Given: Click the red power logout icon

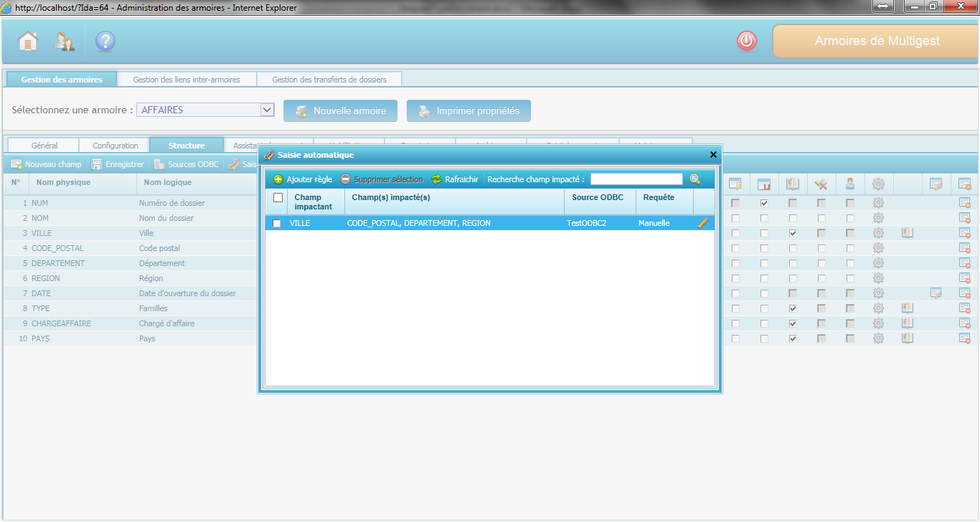Looking at the screenshot, I should pyautogui.click(x=747, y=42).
